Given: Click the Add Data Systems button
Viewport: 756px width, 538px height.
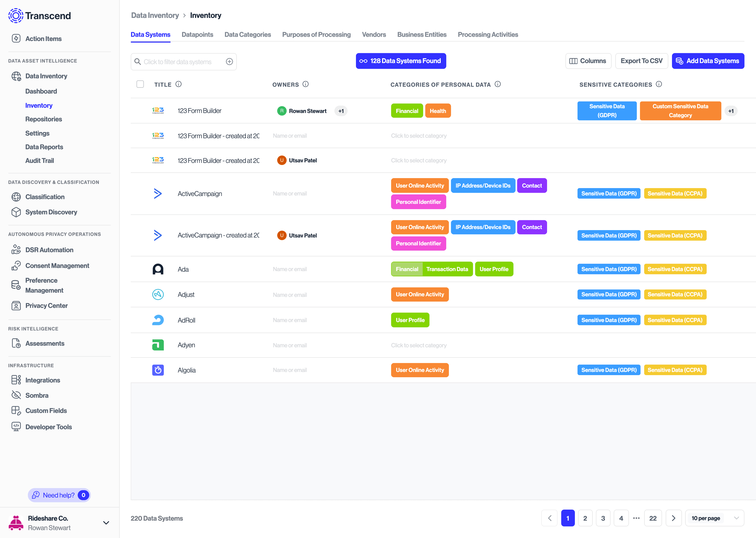Looking at the screenshot, I should [x=708, y=61].
